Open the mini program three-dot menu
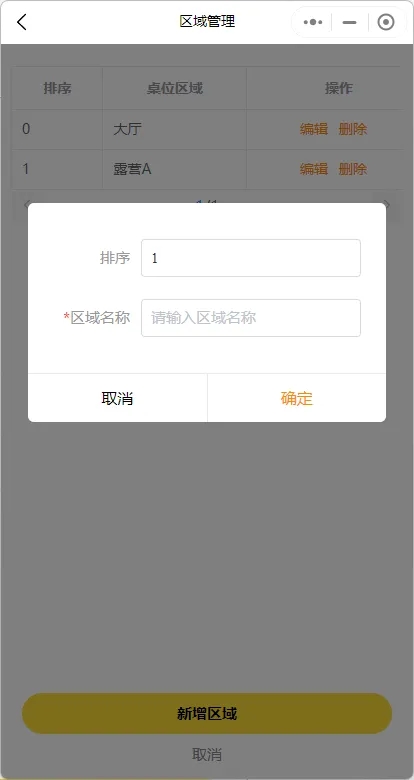This screenshot has width=414, height=780. coord(312,22)
